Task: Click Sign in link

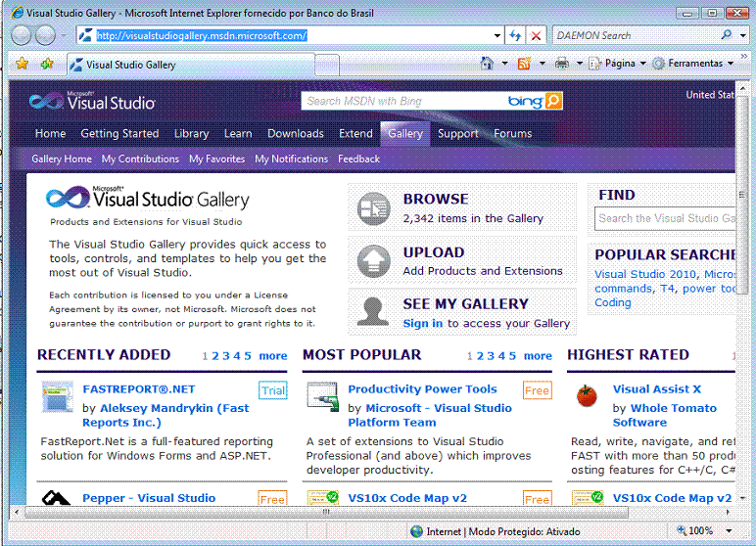Action: point(423,323)
